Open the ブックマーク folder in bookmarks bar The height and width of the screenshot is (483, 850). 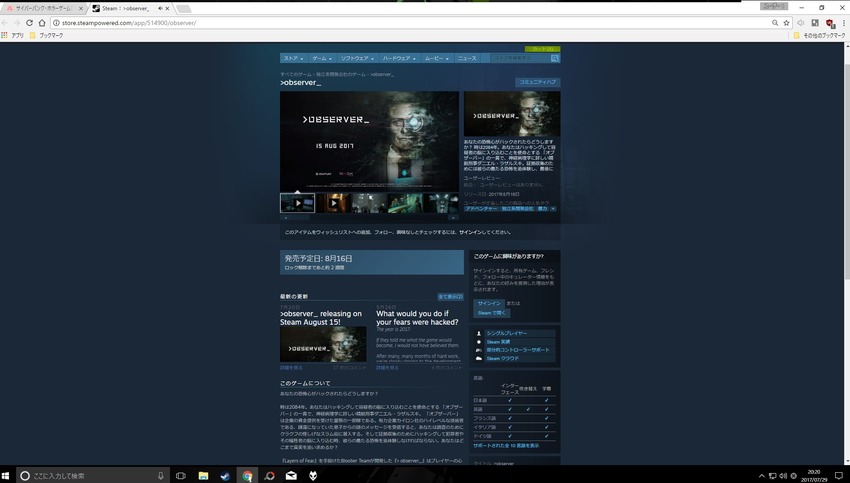coord(46,35)
